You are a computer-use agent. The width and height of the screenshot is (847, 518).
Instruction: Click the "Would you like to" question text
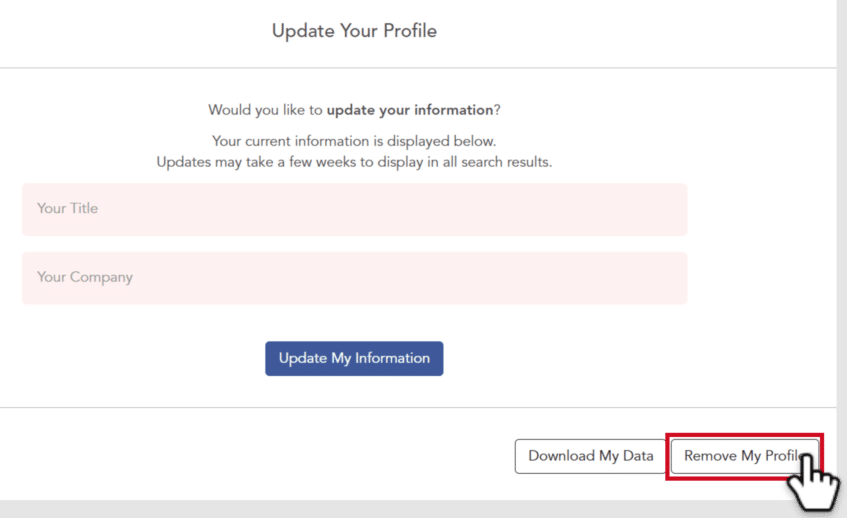click(x=266, y=109)
